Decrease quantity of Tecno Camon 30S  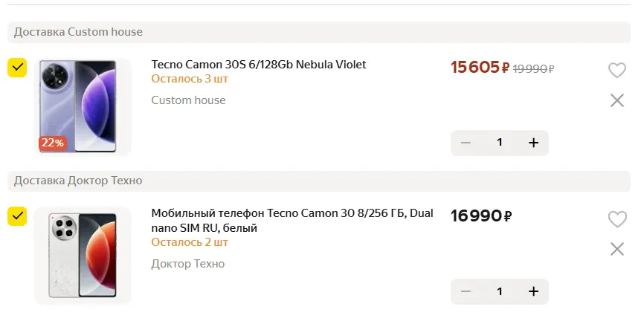(466, 143)
